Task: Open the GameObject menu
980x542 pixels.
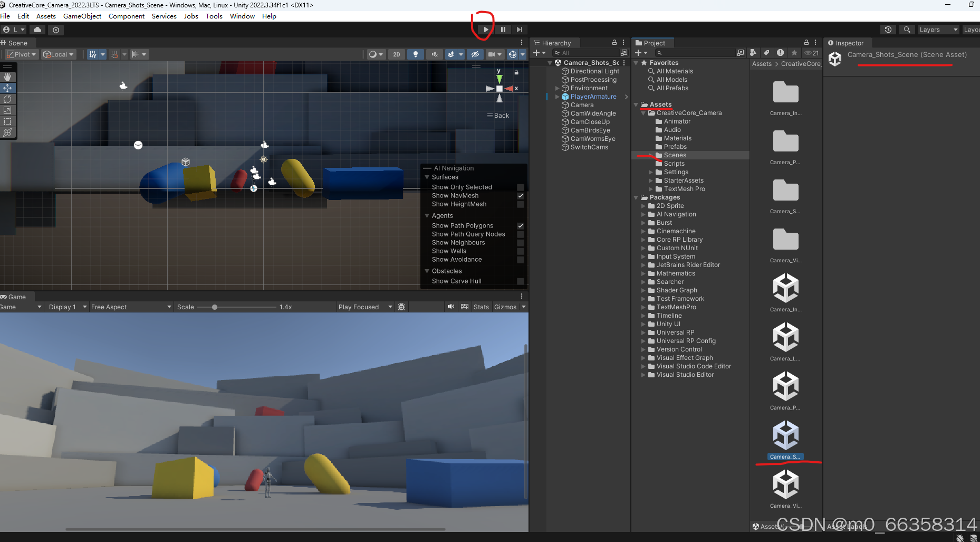Action: [x=82, y=16]
